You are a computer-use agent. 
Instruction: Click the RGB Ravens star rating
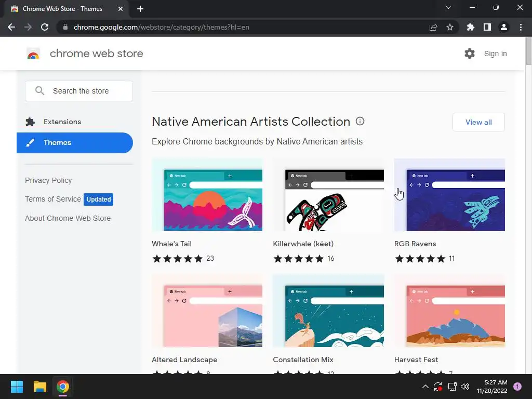click(420, 259)
